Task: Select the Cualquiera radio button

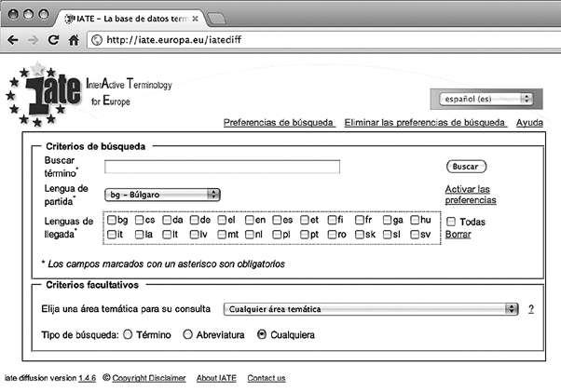Action: [262, 334]
